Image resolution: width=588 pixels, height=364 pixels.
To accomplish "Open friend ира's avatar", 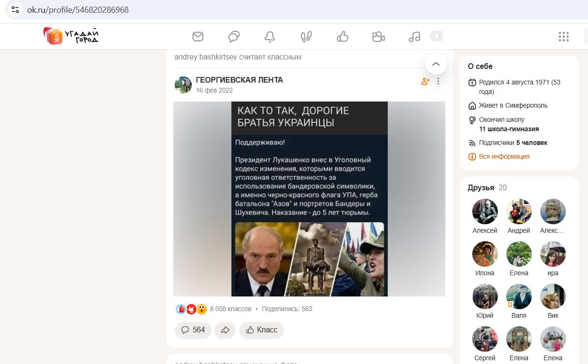I will pos(553,254).
